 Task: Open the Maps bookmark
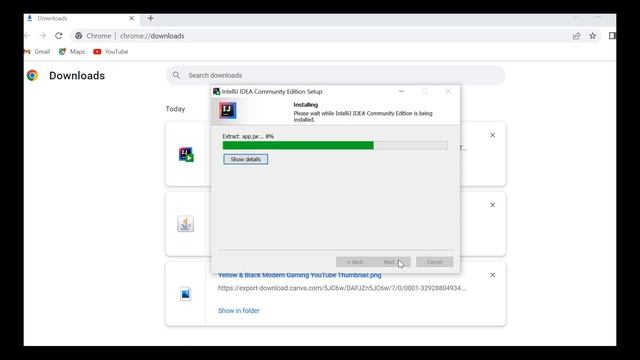pos(72,51)
